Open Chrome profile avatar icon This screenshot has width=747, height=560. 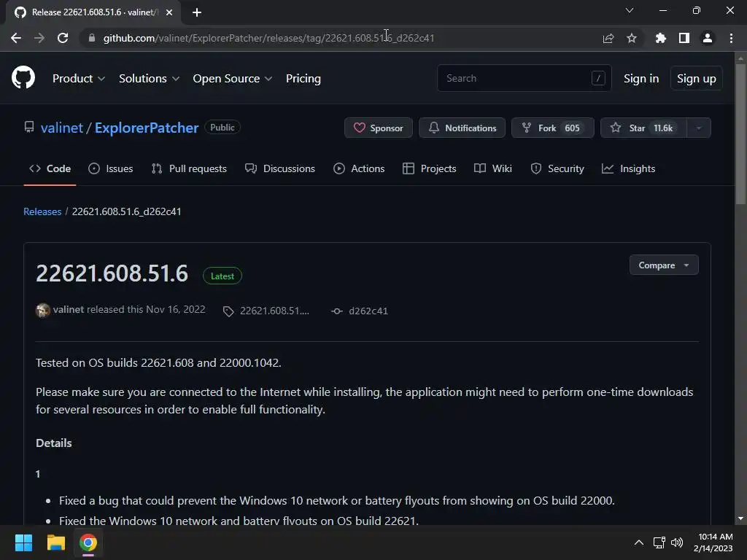coord(708,38)
